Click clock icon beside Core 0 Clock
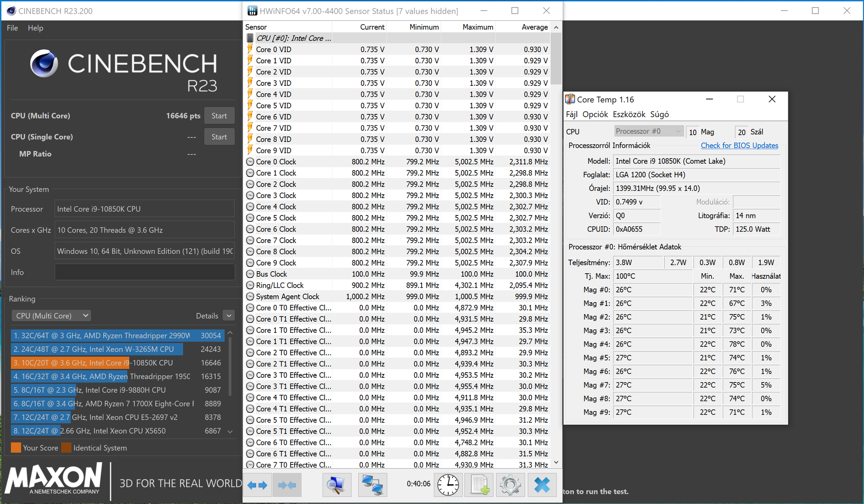Image resolution: width=864 pixels, height=504 pixels. click(250, 161)
